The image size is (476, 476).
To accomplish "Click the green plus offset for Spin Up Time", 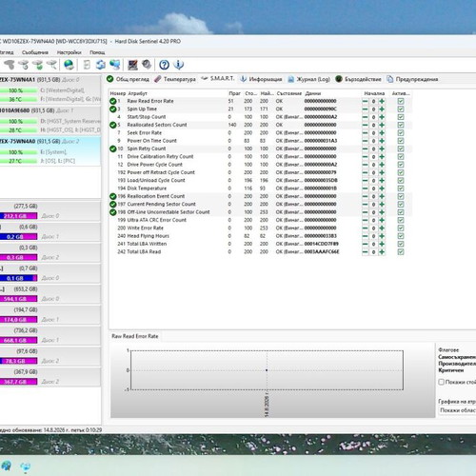I will (382, 109).
